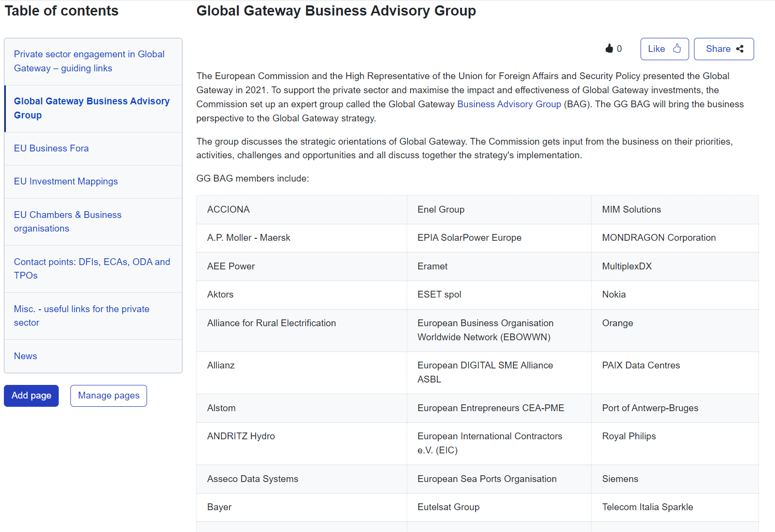Select the ANDRITZ Hydro cell

pos(301,444)
